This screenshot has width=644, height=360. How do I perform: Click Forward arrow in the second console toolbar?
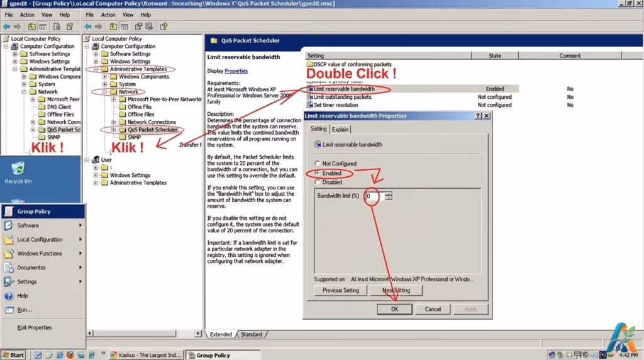click(x=99, y=26)
